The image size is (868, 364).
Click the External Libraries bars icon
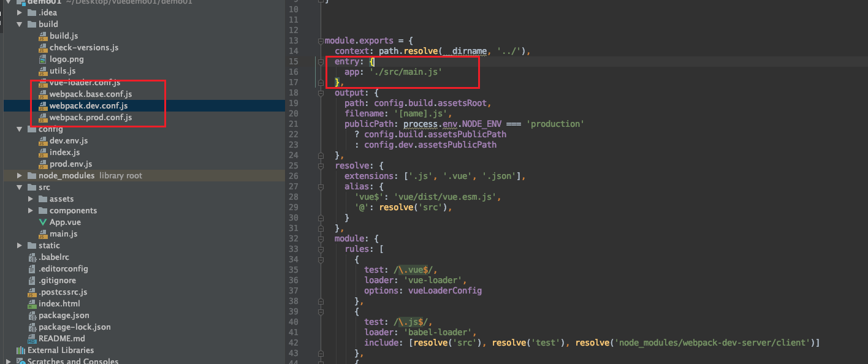[x=21, y=351]
